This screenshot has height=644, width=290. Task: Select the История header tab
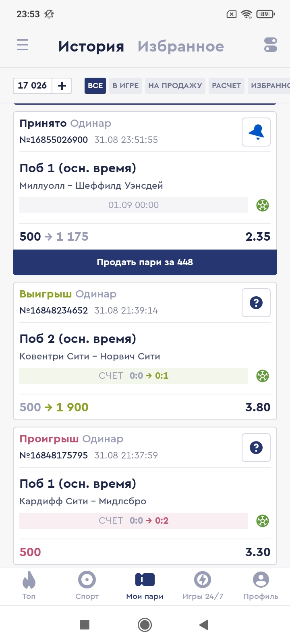pyautogui.click(x=91, y=46)
